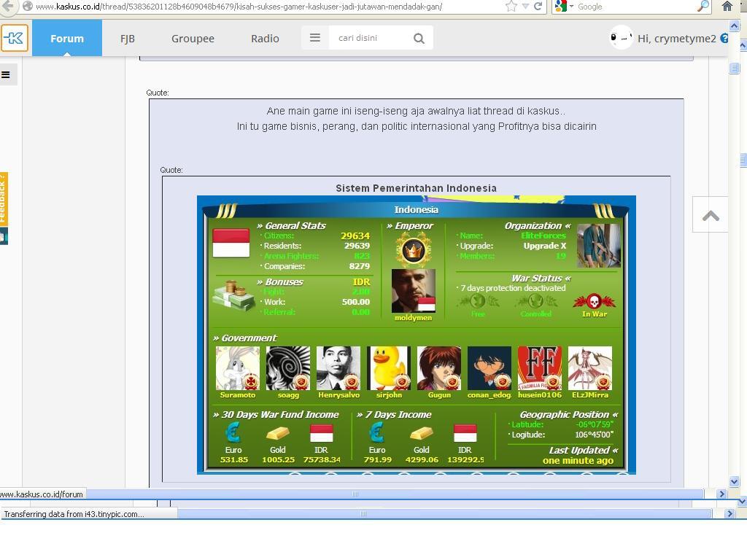Open Gugun government avatar
747x560 pixels.
(x=438, y=368)
